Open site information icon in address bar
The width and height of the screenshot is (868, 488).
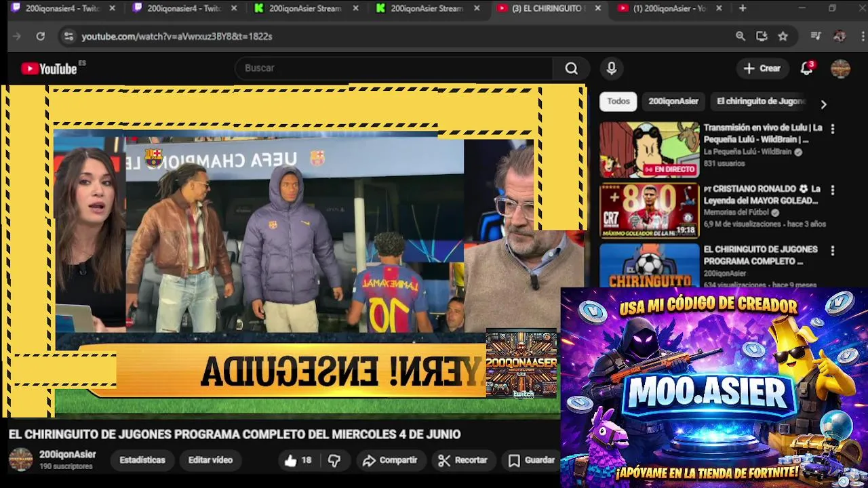point(68,37)
